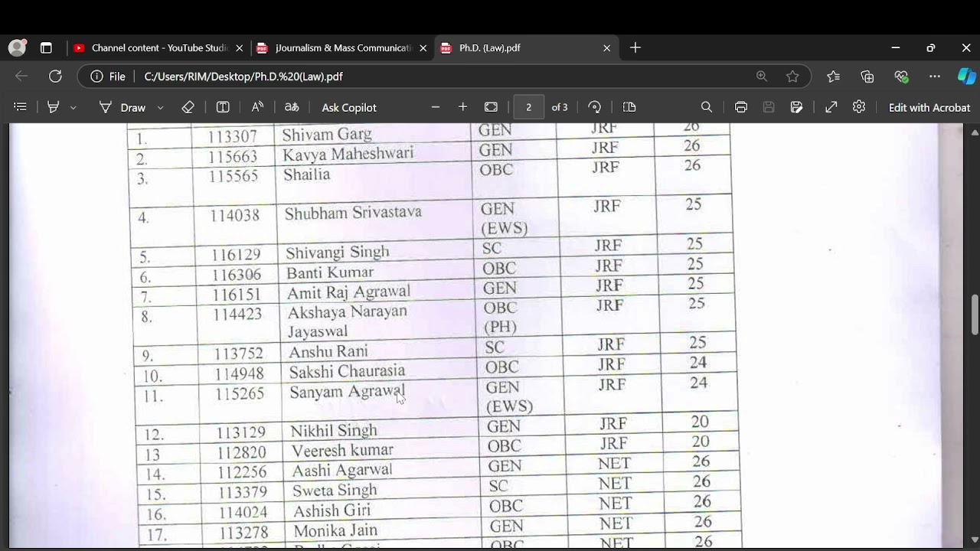The width and height of the screenshot is (980, 551).
Task: Close the Journalism & Mass Communication tab
Action: 423,47
